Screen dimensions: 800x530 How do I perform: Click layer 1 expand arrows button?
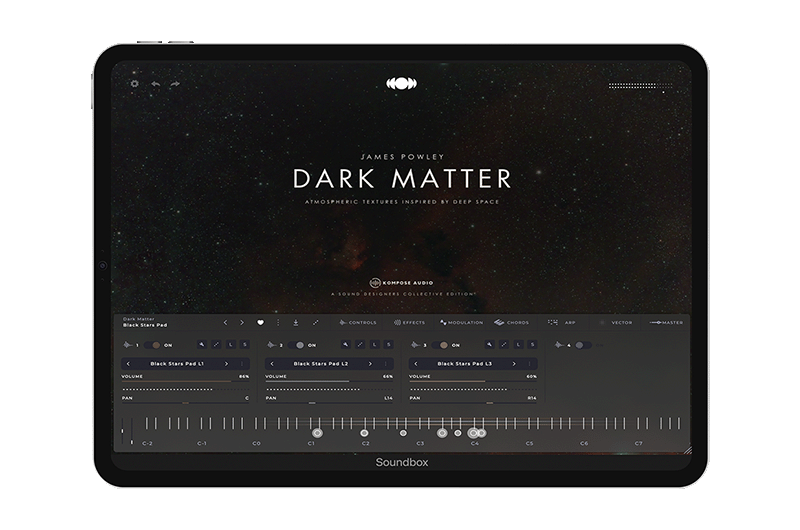216,345
